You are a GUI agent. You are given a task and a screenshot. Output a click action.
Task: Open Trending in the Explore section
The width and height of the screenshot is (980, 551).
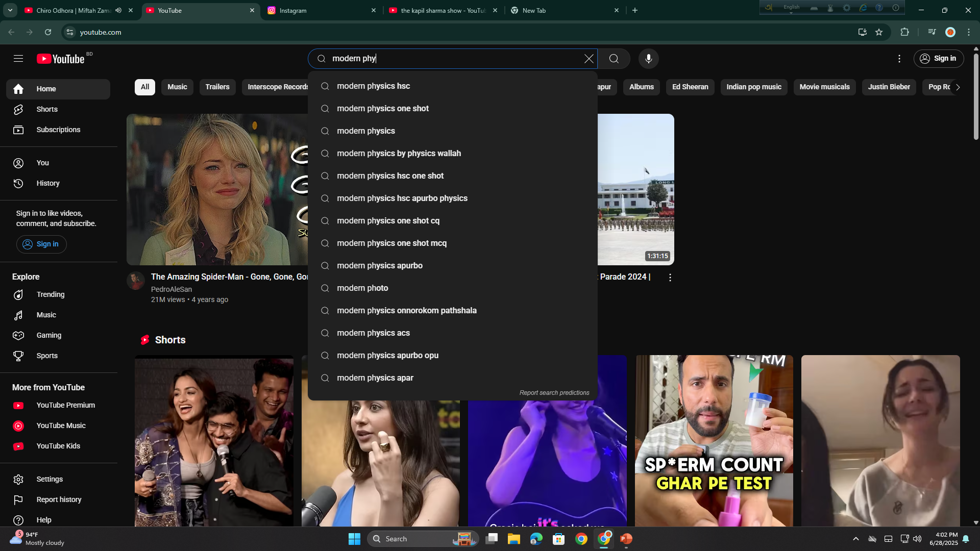(58, 294)
